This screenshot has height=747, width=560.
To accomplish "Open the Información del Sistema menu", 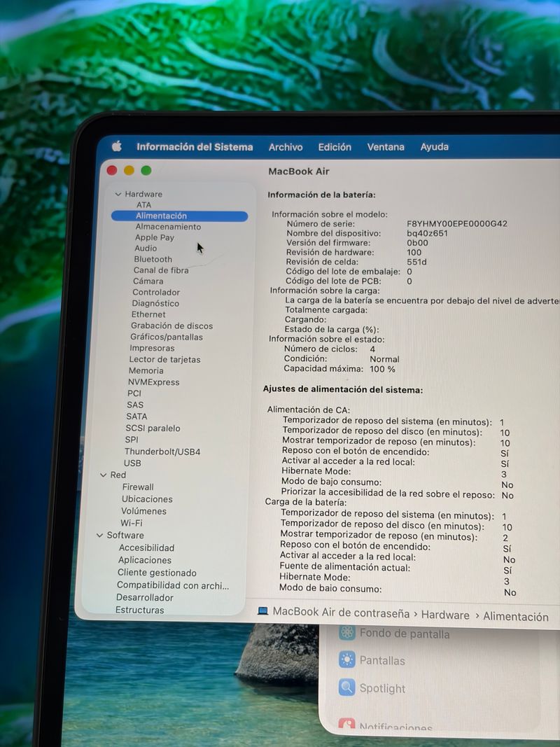I will (195, 147).
